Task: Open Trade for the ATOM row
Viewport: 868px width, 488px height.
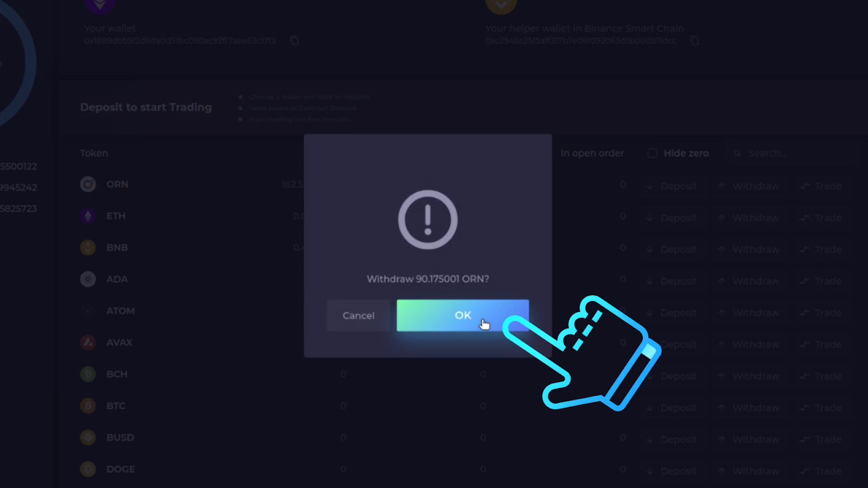Action: click(821, 313)
